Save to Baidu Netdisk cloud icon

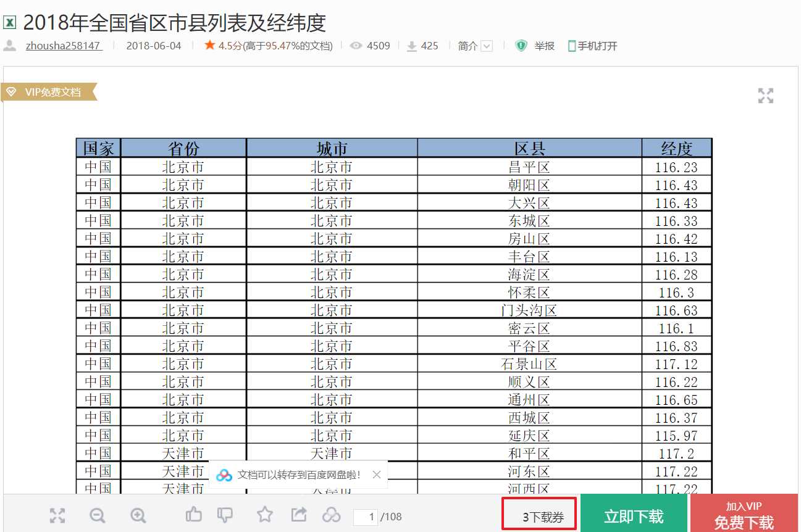click(332, 515)
